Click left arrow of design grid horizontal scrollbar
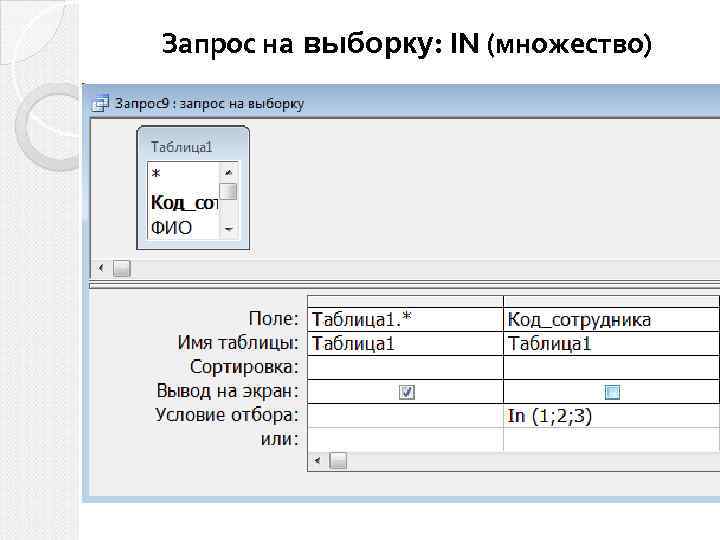The height and width of the screenshot is (540, 720). 317,461
